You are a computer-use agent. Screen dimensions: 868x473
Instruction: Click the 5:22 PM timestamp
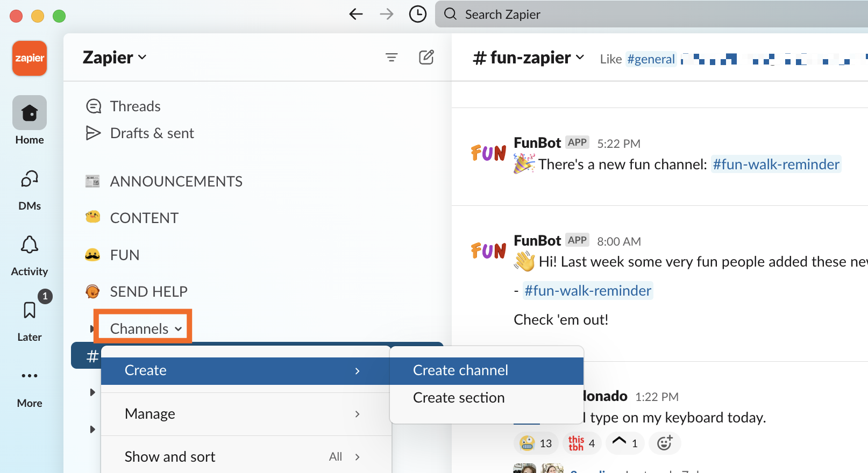(x=618, y=144)
